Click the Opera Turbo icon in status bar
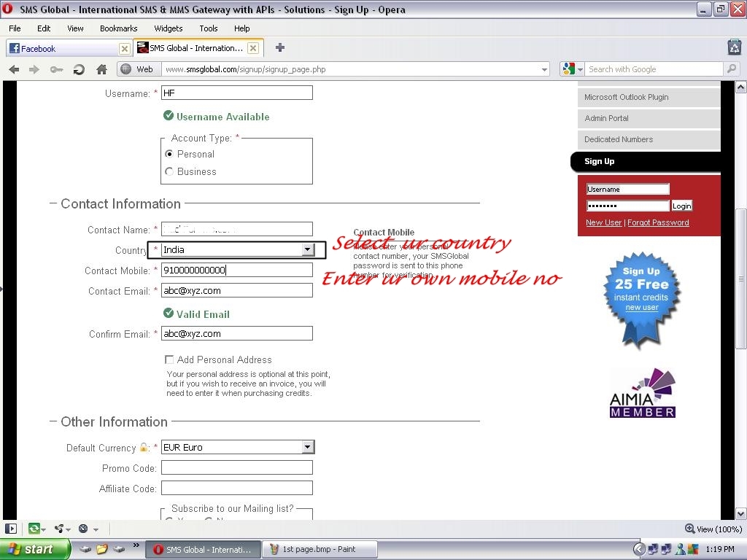The height and width of the screenshot is (560, 747). point(83,529)
